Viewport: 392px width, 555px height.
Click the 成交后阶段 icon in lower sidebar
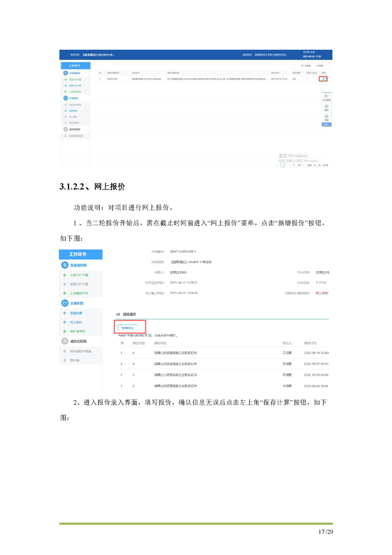click(65, 341)
